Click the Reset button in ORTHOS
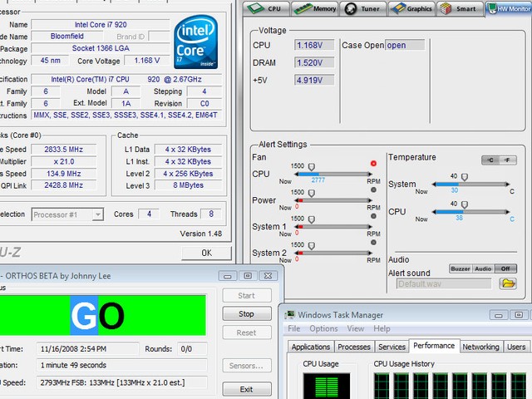Image resolution: width=532 pixels, height=399 pixels. [247, 332]
